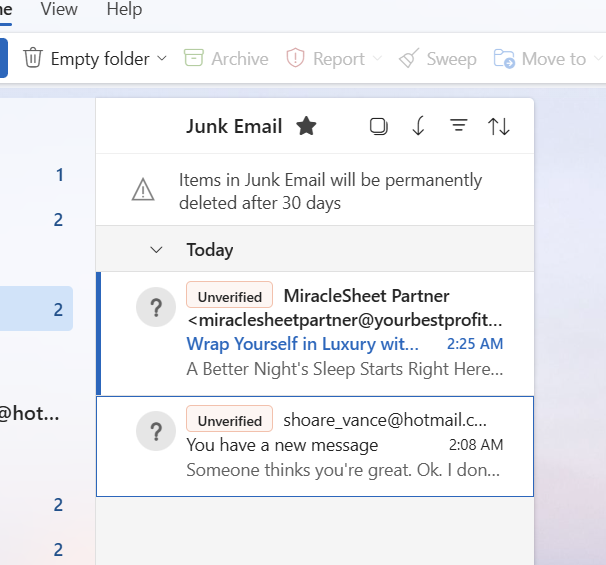The height and width of the screenshot is (565, 606).
Task: Collapse the Today group chevron
Action: 156,250
